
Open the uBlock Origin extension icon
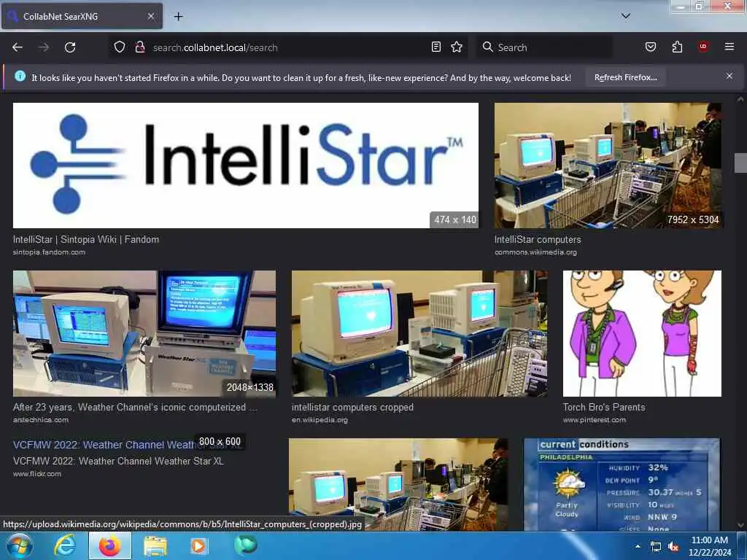(703, 47)
